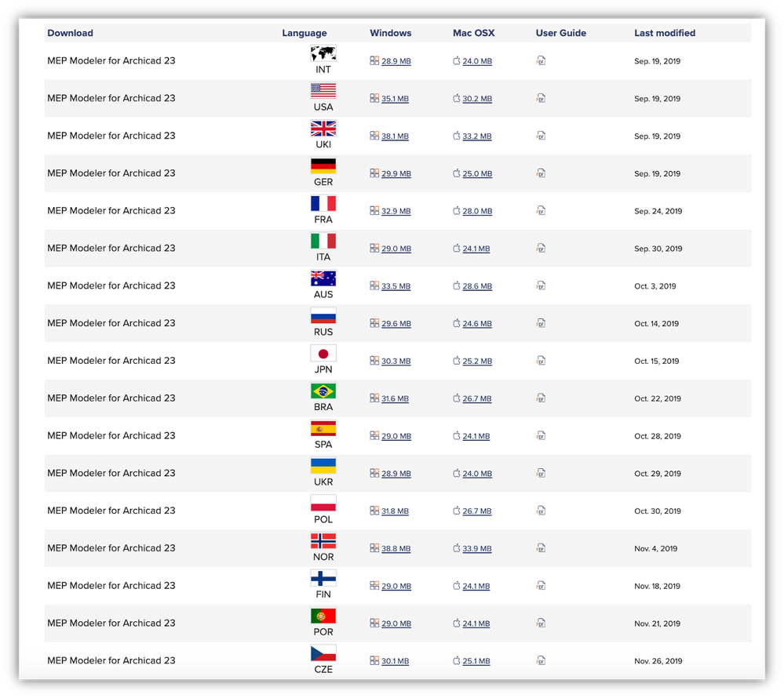This screenshot has height=698, width=784.
Task: Download 29.6 MB Windows file for RUS
Action: tap(396, 324)
